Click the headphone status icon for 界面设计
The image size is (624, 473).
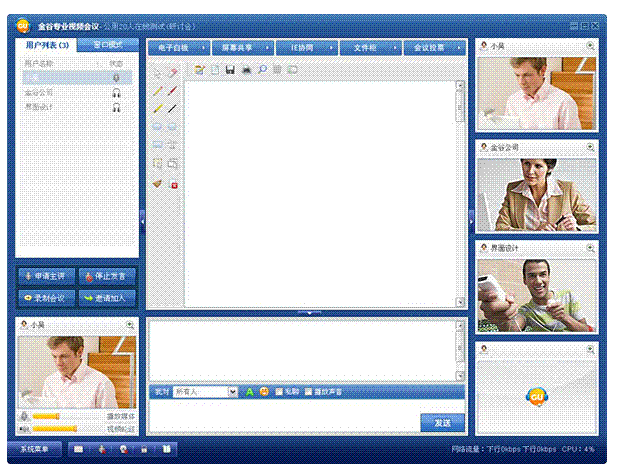(116, 107)
